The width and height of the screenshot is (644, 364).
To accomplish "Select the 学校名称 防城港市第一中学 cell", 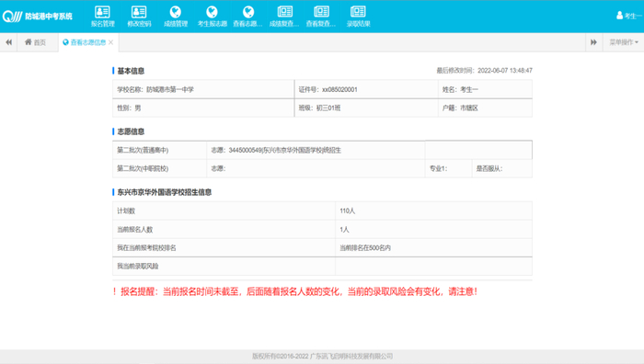I will [203, 89].
